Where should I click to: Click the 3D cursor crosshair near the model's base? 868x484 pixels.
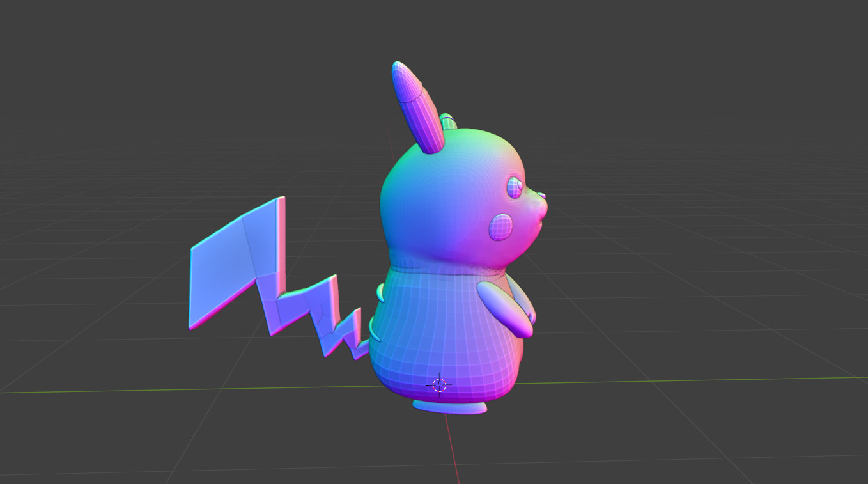click(x=439, y=384)
